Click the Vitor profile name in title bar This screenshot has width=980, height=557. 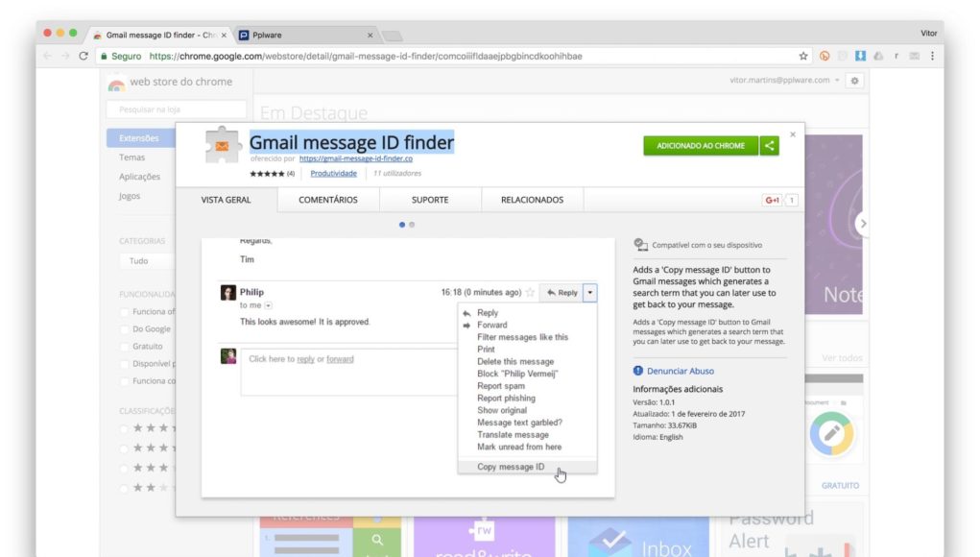(929, 34)
